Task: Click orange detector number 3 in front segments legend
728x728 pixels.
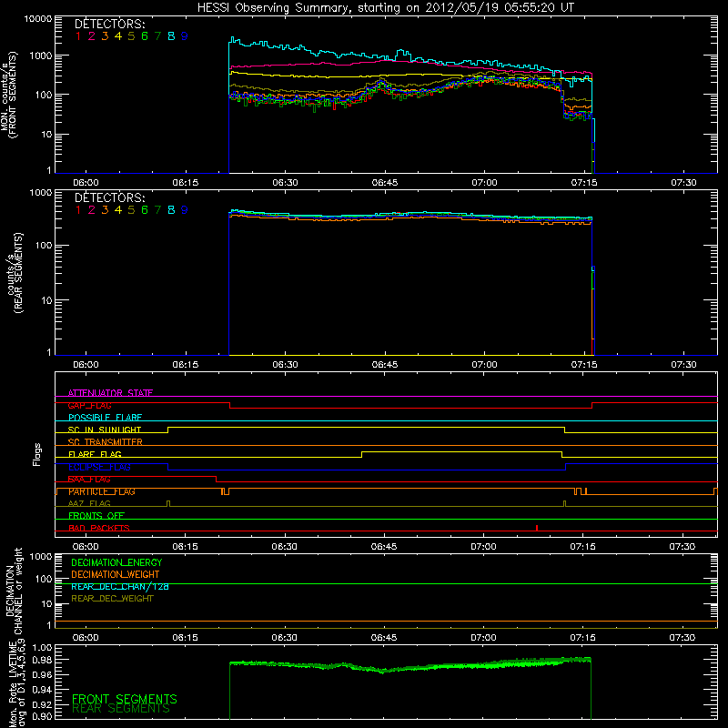Action: pos(105,36)
